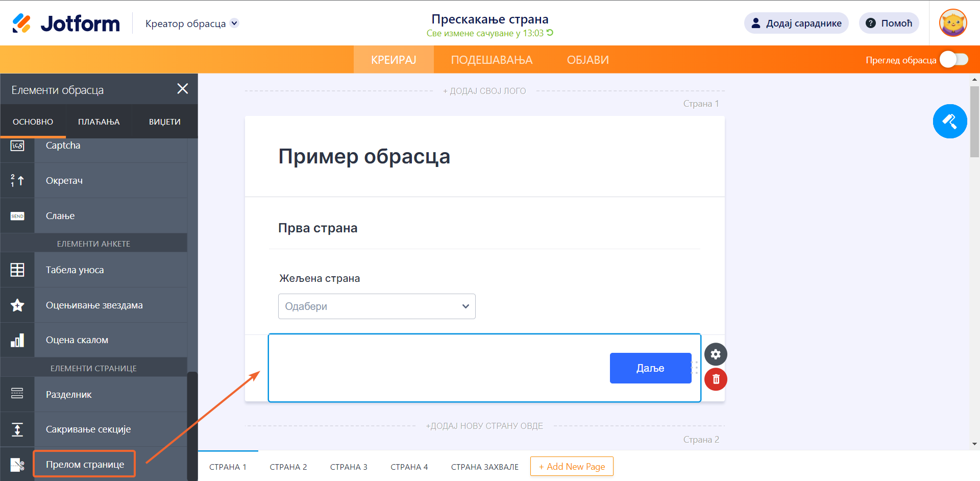This screenshot has width=980, height=481.
Task: Switch to the ОБЈАВИ tab
Action: (587, 60)
